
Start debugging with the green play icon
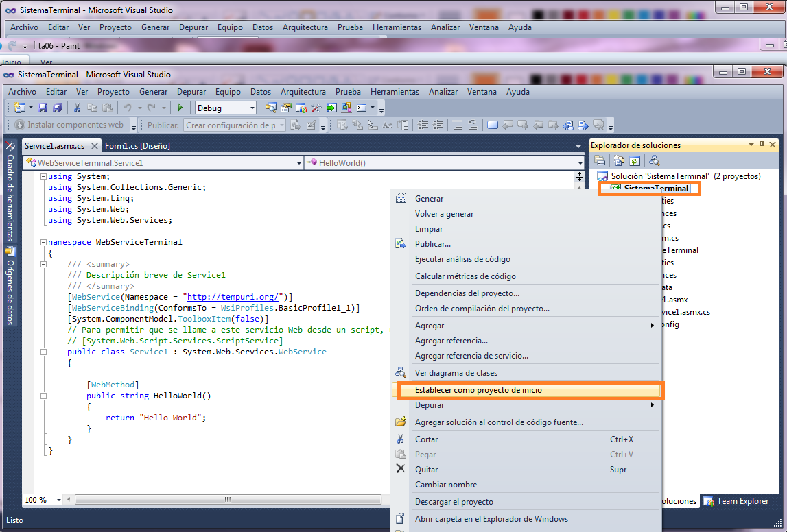(180, 108)
